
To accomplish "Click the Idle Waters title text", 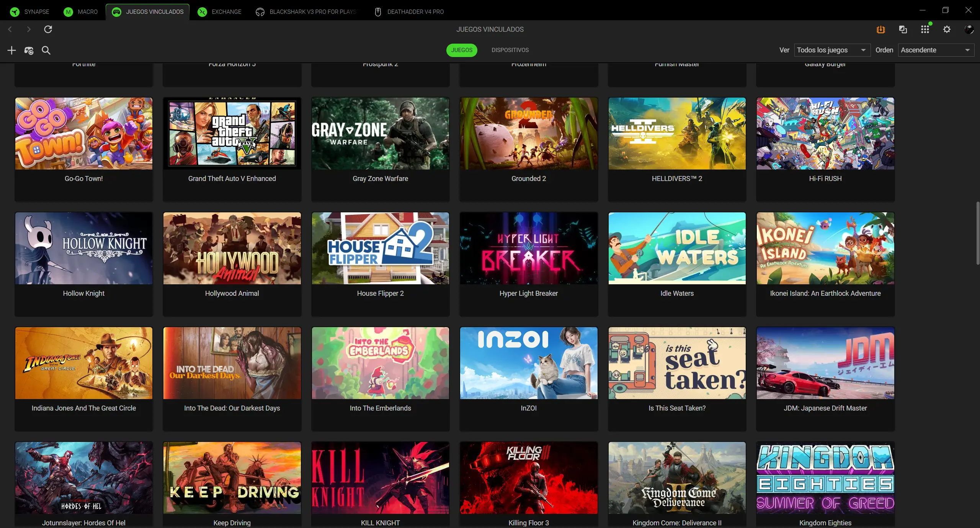I will point(677,293).
